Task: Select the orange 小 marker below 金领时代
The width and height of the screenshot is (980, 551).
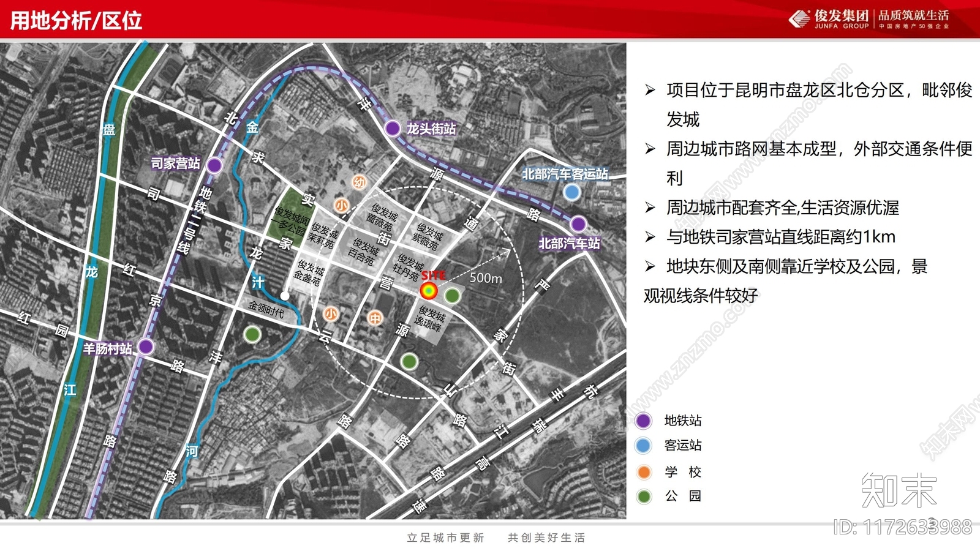Action: (331, 315)
